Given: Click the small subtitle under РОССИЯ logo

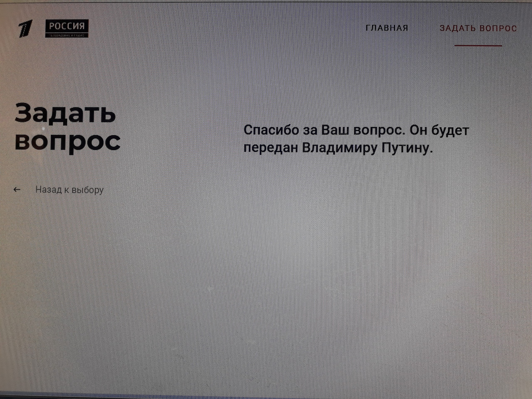Looking at the screenshot, I should 67,35.
